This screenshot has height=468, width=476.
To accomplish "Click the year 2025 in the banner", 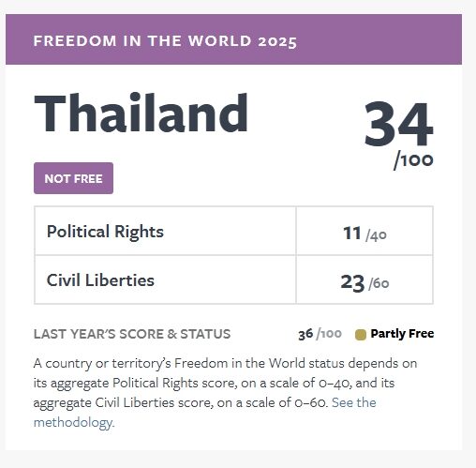I will pos(277,41).
